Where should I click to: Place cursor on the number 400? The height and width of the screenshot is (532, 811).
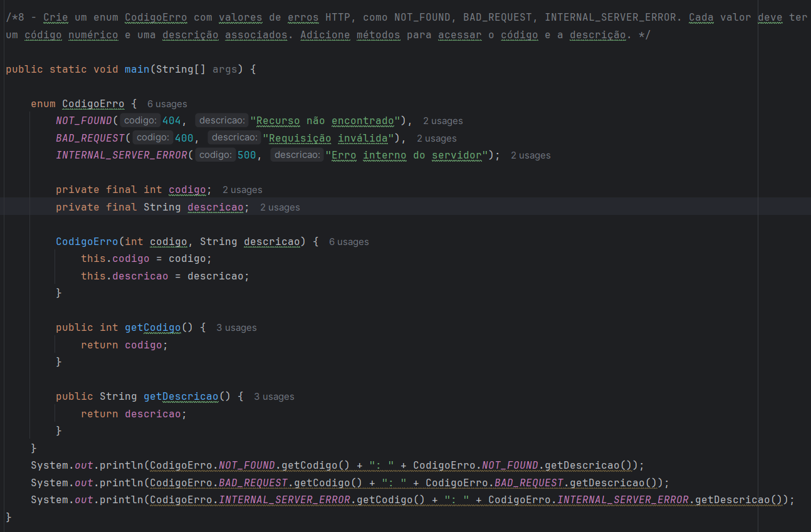(184, 138)
